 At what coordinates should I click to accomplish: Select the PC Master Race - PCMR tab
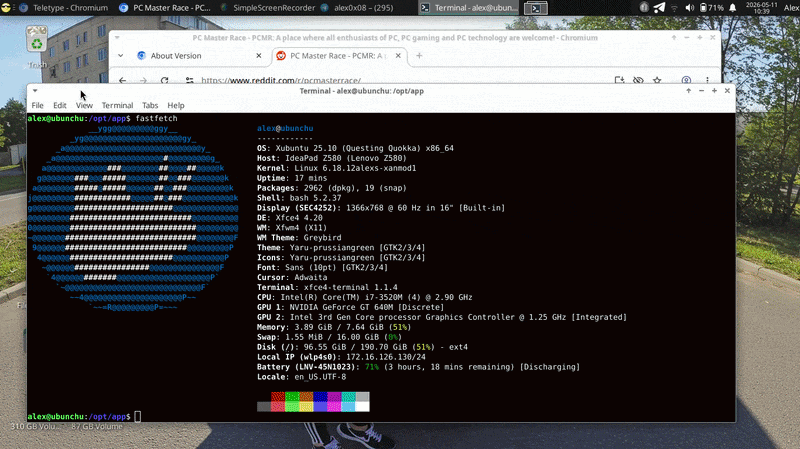[339, 56]
